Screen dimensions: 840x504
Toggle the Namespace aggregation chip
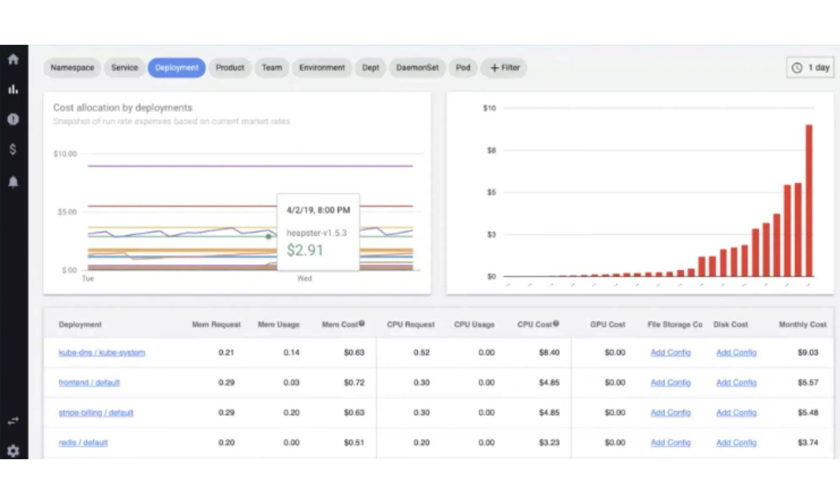pyautogui.click(x=72, y=68)
